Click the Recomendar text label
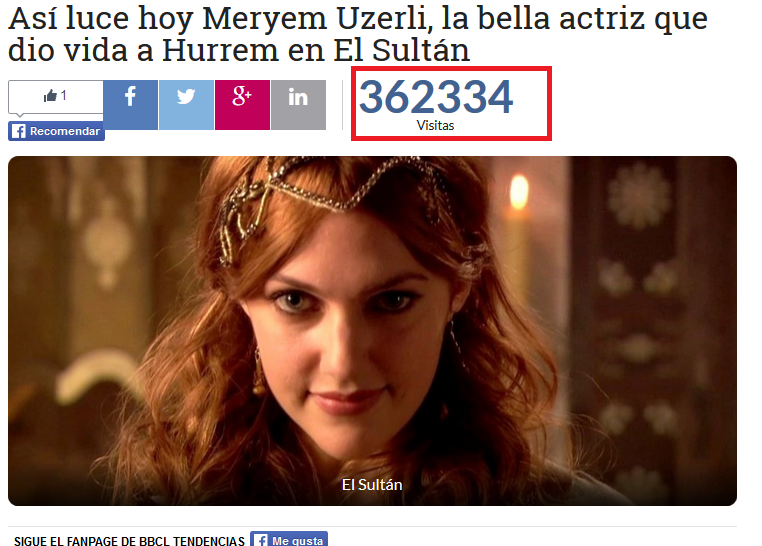 (x=65, y=131)
